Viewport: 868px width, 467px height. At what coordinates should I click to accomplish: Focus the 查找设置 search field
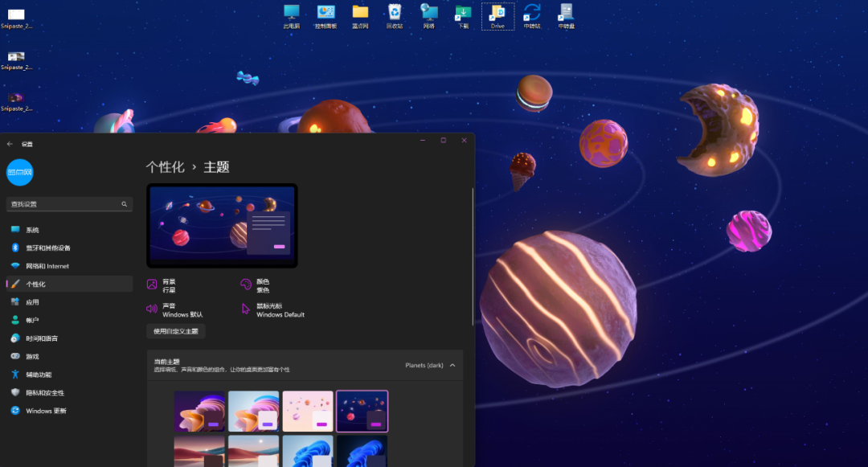(x=69, y=204)
